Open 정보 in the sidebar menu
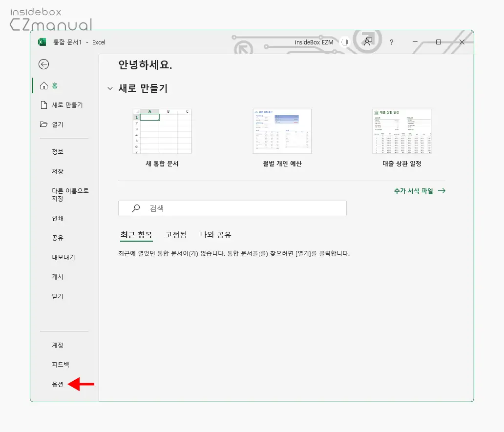The width and height of the screenshot is (504, 432). [58, 152]
